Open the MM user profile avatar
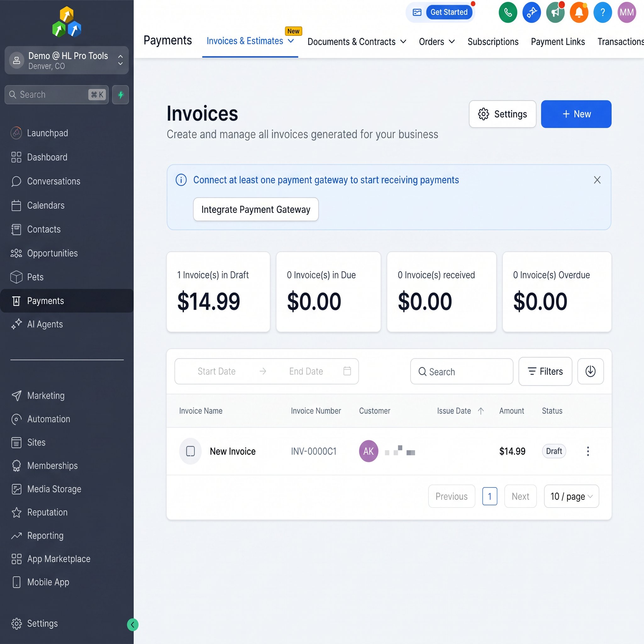The width and height of the screenshot is (644, 644). click(x=627, y=12)
